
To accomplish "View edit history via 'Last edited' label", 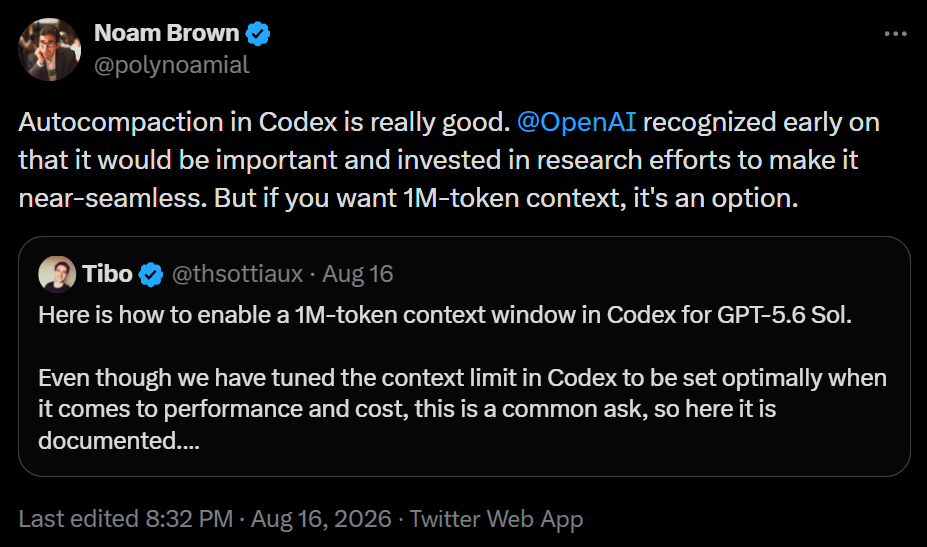I will (78, 519).
